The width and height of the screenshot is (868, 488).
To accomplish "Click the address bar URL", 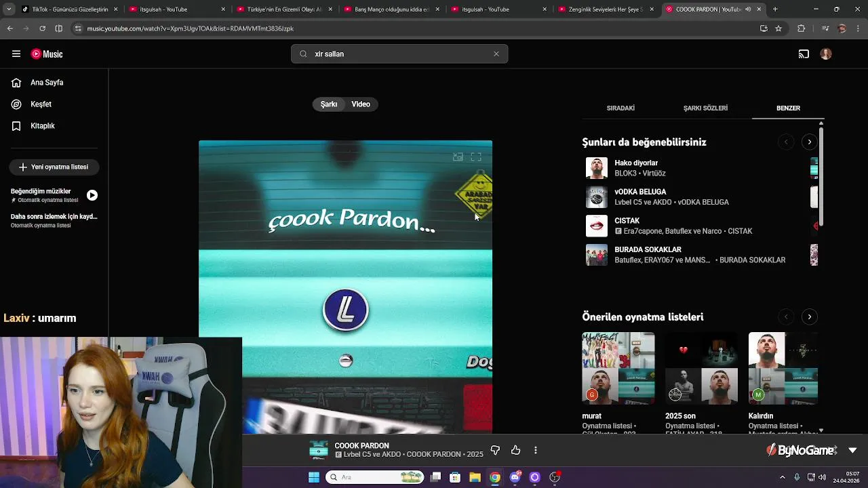I will coord(190,28).
